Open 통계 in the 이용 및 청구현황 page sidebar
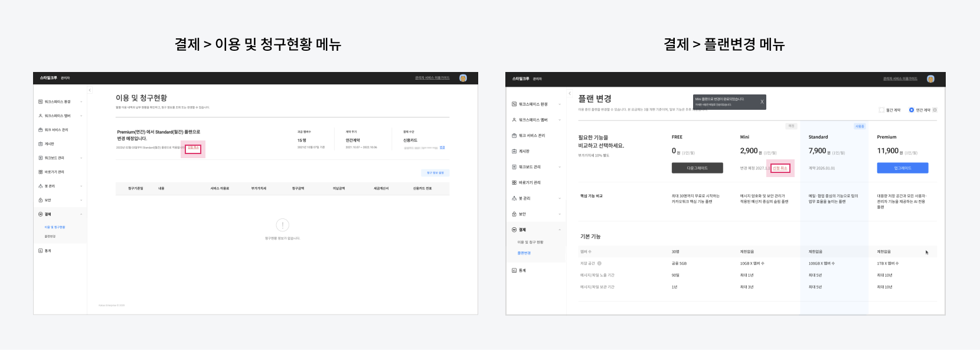Viewport: 980px width, 350px height. [x=47, y=251]
